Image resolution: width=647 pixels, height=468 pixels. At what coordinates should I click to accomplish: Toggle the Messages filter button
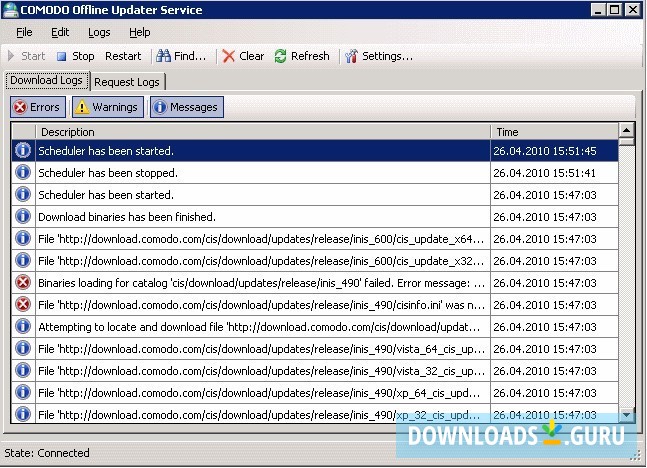(187, 107)
